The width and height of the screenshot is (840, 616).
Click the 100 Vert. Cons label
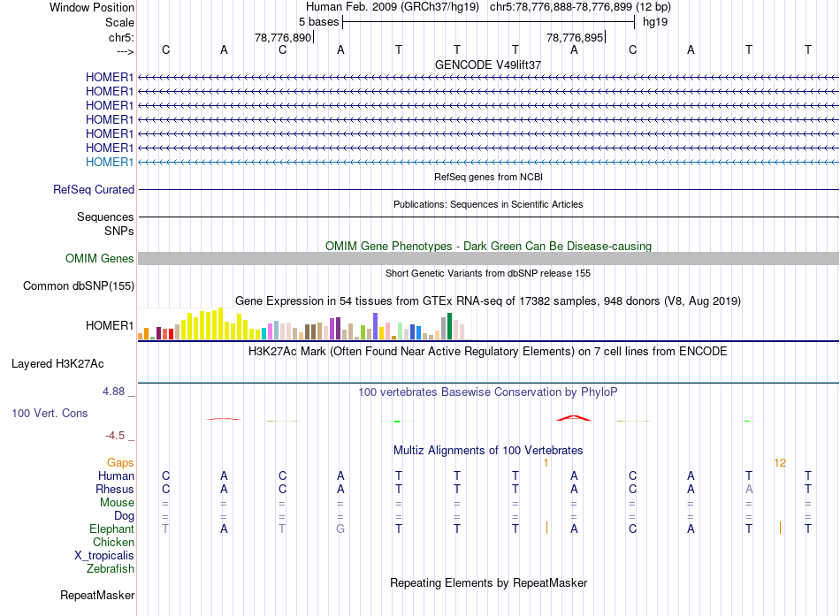[50, 413]
